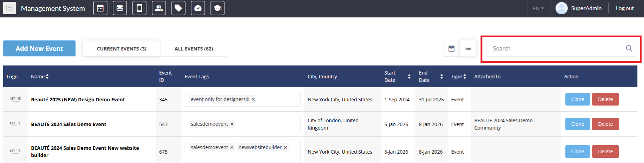Screen dimensions: 644x163
Task: Delete the Beauté 2025 (NEW) Design Demo Event
Action: [605, 99]
